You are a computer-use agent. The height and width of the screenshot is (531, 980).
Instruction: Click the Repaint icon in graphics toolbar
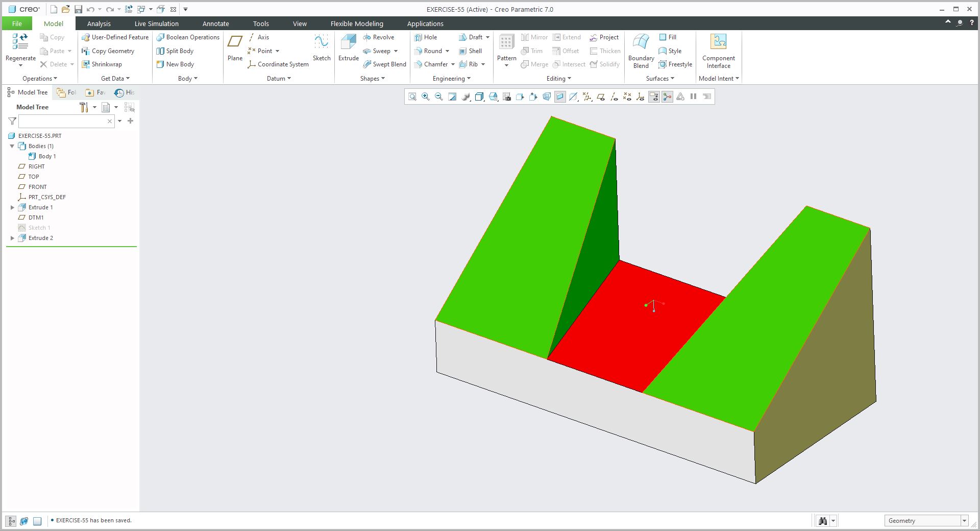pyautogui.click(x=452, y=96)
